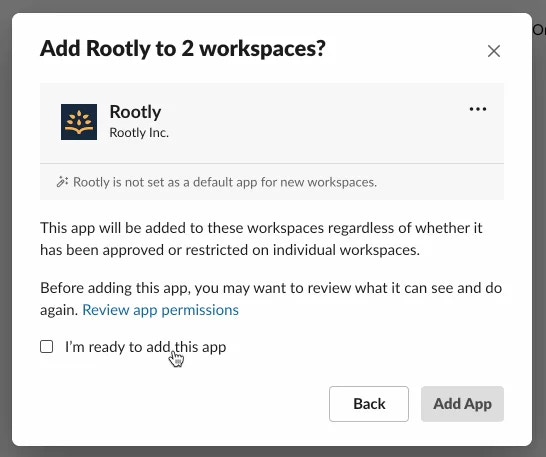Screen dimensions: 546x457
Task: Check the "I'm ready to add this app" checkbox
Action: coord(47,347)
